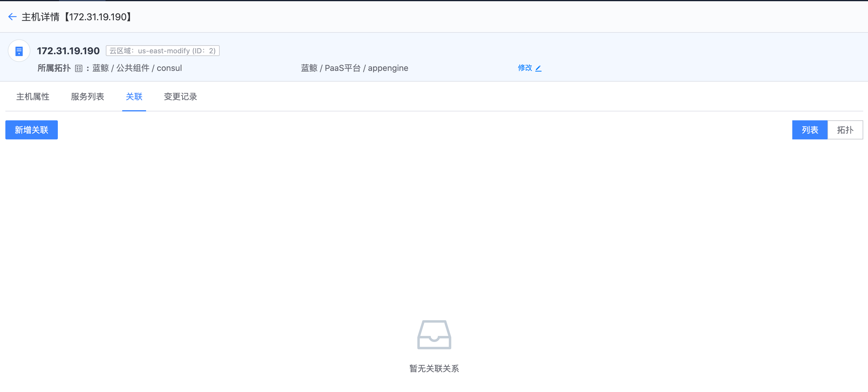Switch to the 服务列表 tab
The width and height of the screenshot is (868, 392).
88,97
